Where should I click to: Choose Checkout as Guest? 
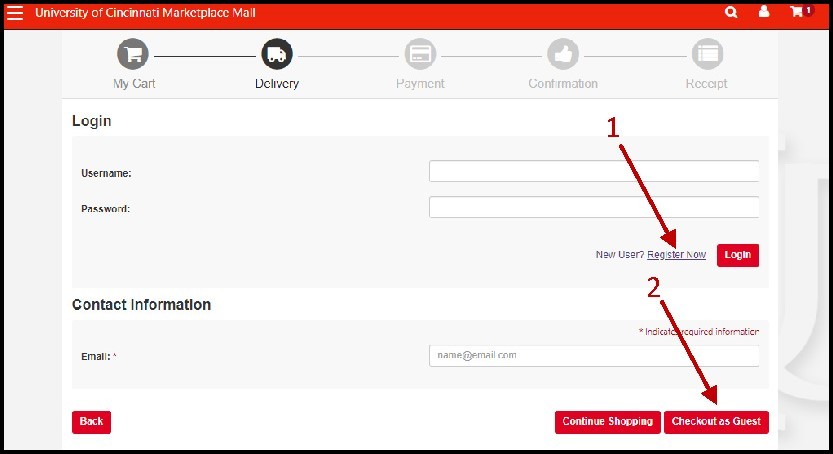coord(716,422)
